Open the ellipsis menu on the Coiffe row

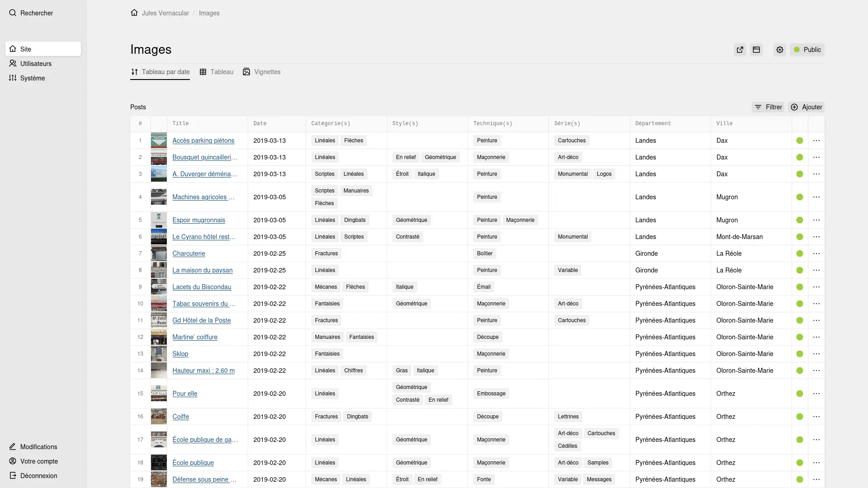pos(816,416)
